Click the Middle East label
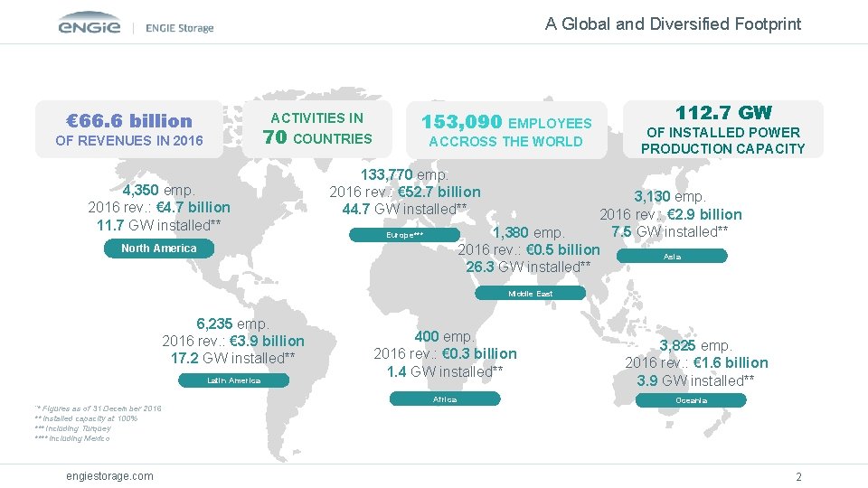The height and width of the screenshot is (488, 868). pos(531,293)
